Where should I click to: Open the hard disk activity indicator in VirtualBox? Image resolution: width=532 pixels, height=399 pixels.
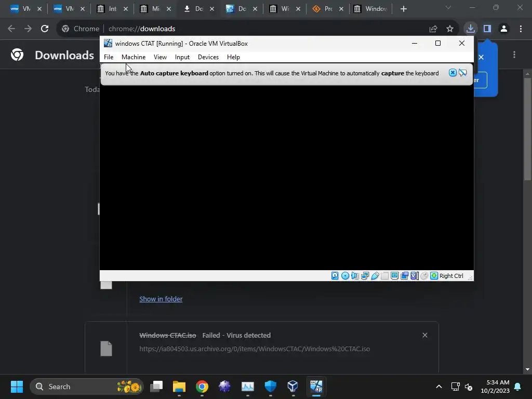coord(335,276)
